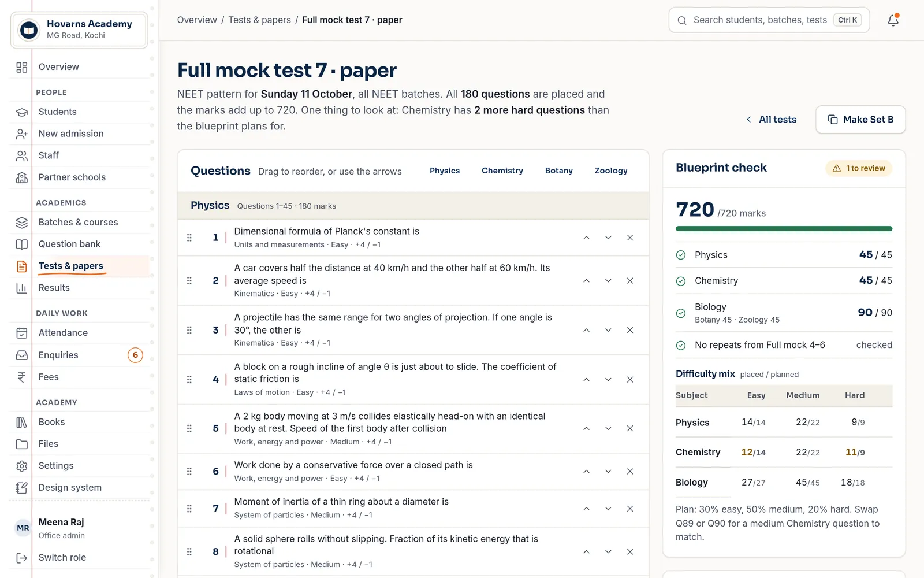Image resolution: width=924 pixels, height=578 pixels.
Task: Remove question 4 on static friction
Action: pos(630,379)
